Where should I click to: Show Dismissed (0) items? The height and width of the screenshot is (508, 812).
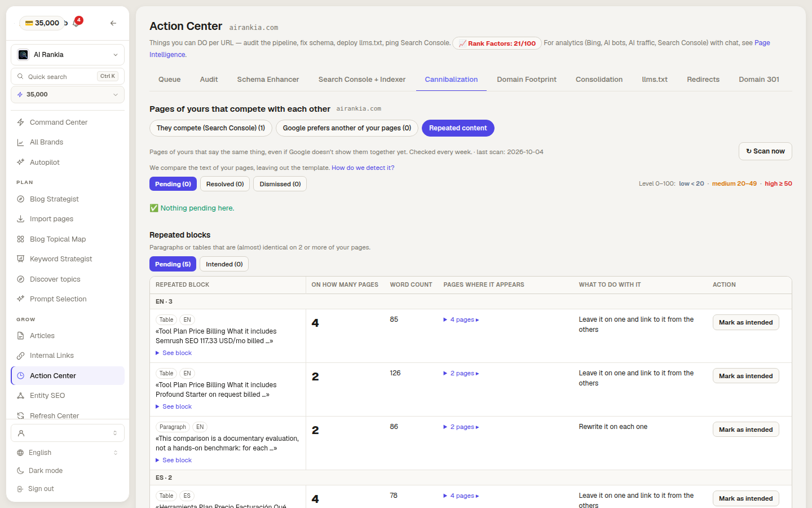tap(280, 184)
